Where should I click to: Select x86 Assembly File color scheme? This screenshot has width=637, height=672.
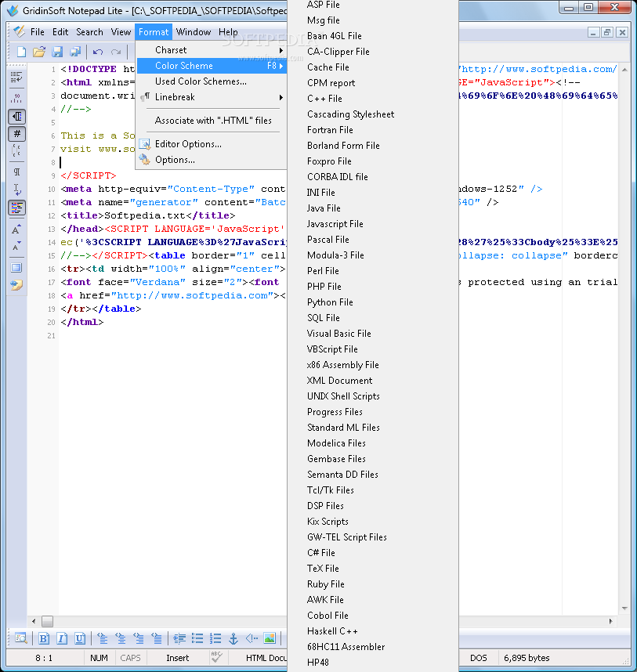pyautogui.click(x=373, y=365)
